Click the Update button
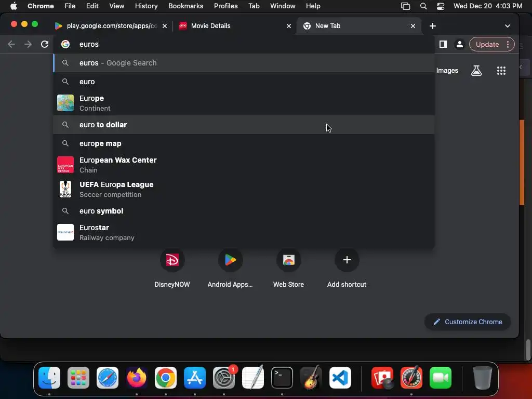 click(x=487, y=44)
